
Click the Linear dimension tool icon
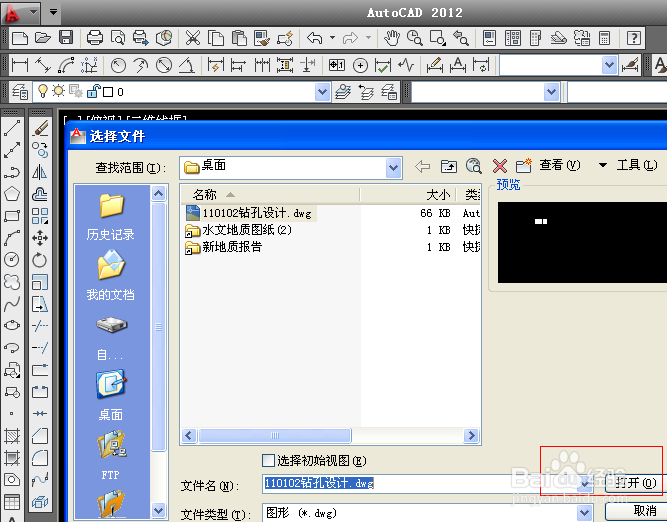click(x=20, y=65)
